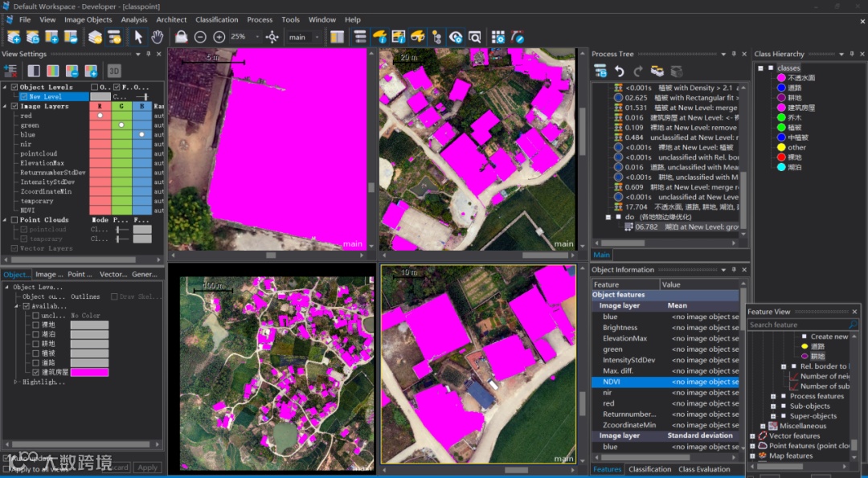The width and height of the screenshot is (868, 478).
Task: Click in the Search feature field
Action: coord(796,325)
